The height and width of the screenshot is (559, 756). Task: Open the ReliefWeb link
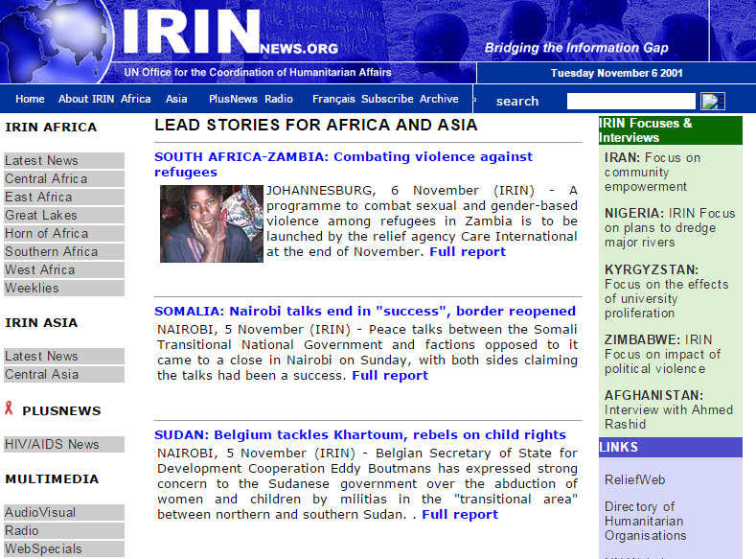[634, 479]
